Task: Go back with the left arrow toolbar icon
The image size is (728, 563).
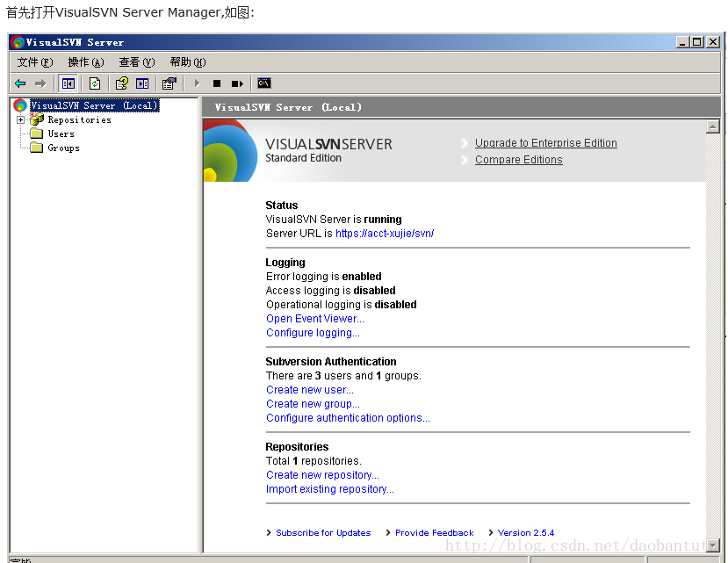Action: click(x=20, y=83)
